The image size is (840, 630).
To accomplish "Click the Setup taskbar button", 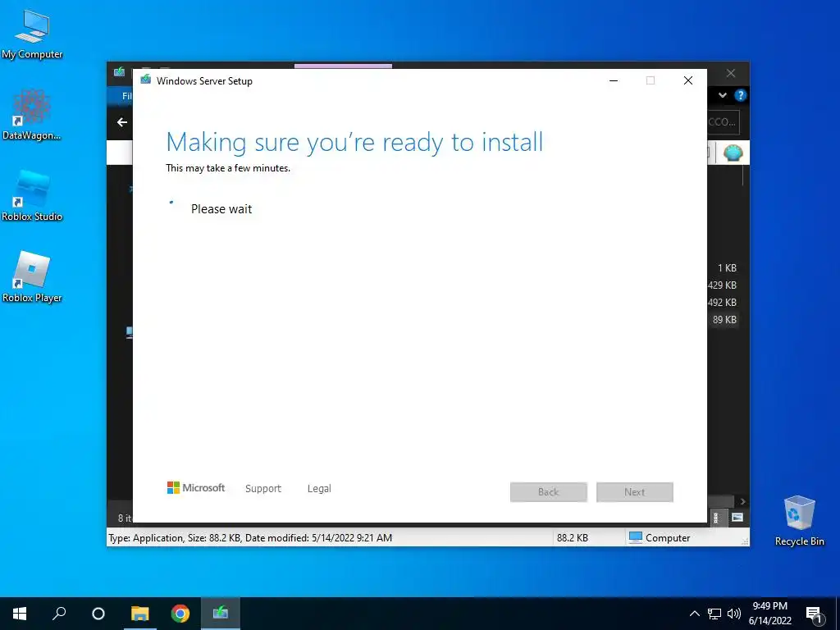I will pyautogui.click(x=220, y=614).
